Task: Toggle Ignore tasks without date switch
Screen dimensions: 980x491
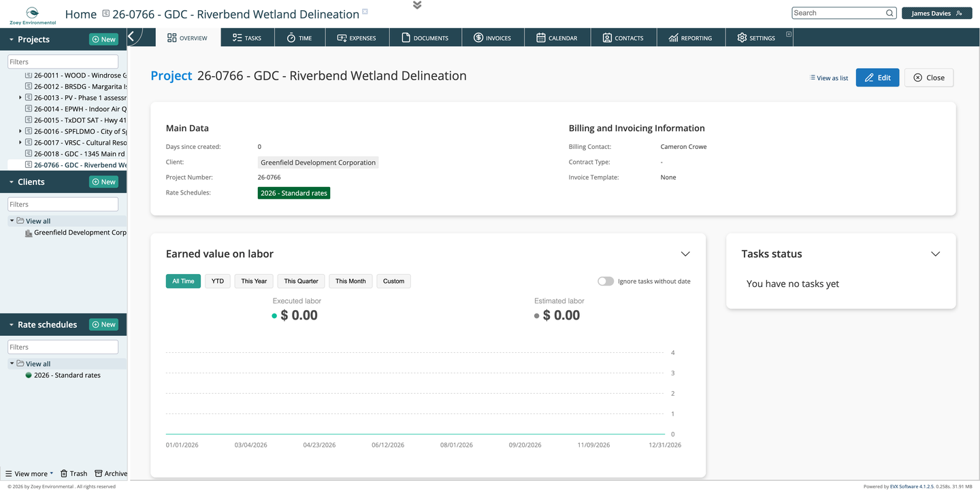Action: [x=606, y=281]
